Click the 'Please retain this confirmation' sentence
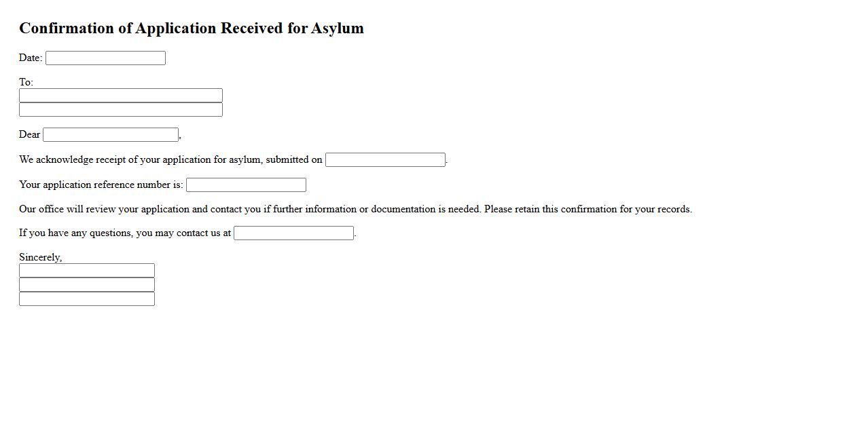The height and width of the screenshot is (441, 868). click(588, 209)
